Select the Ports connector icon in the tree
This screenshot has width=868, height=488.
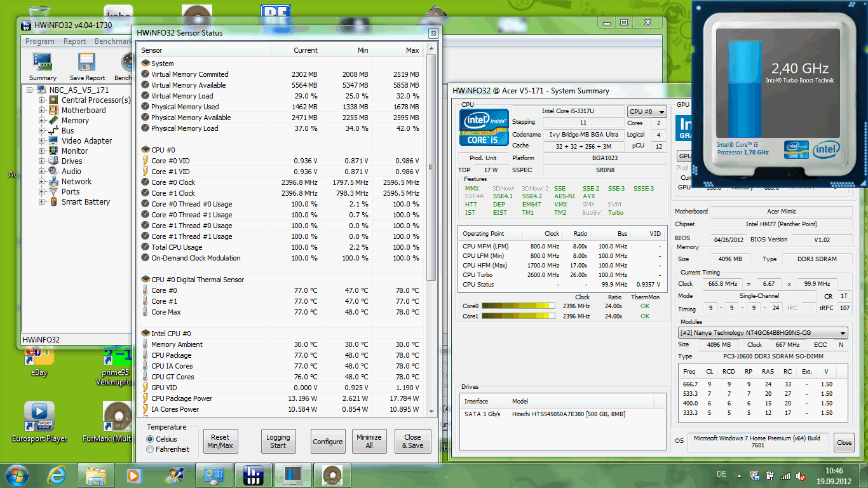pos(54,192)
